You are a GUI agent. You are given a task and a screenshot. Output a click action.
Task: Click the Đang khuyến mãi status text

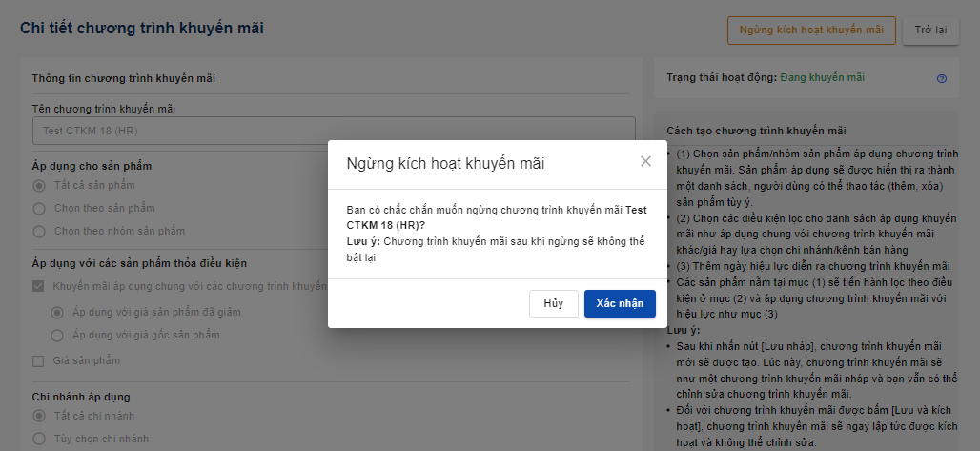pyautogui.click(x=822, y=77)
